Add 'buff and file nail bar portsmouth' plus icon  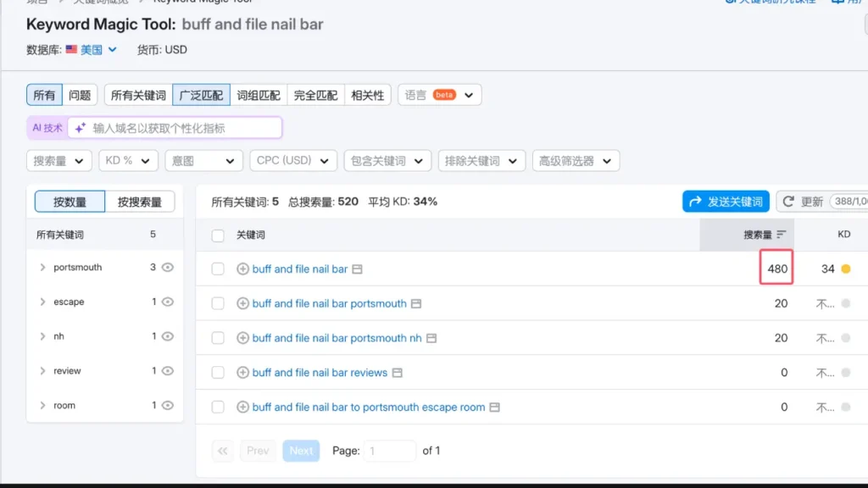[x=242, y=303]
